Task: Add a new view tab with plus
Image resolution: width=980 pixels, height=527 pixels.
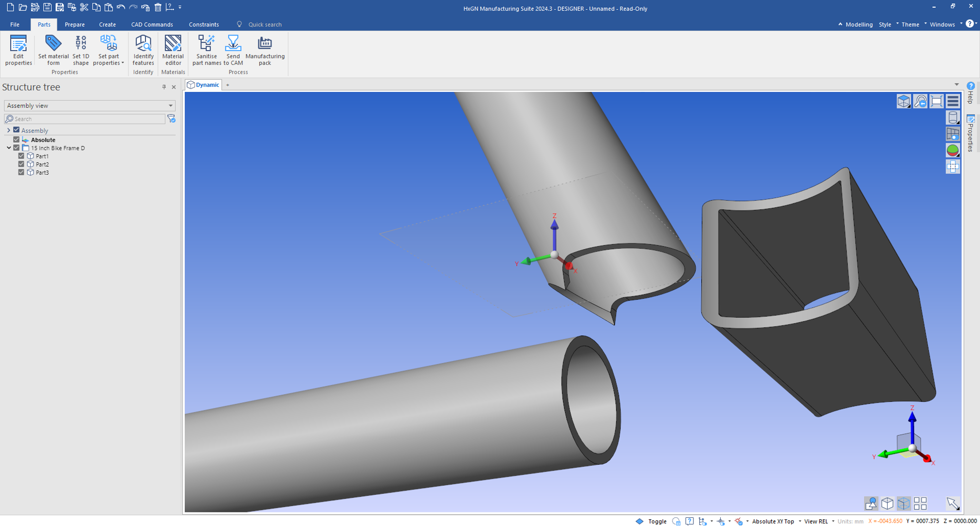Action: coord(227,85)
